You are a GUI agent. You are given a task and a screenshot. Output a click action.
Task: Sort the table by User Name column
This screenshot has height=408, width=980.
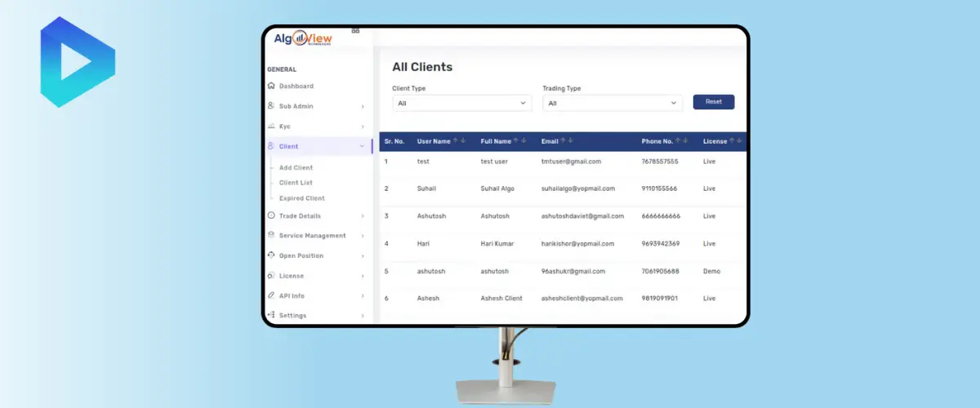pyautogui.click(x=459, y=141)
